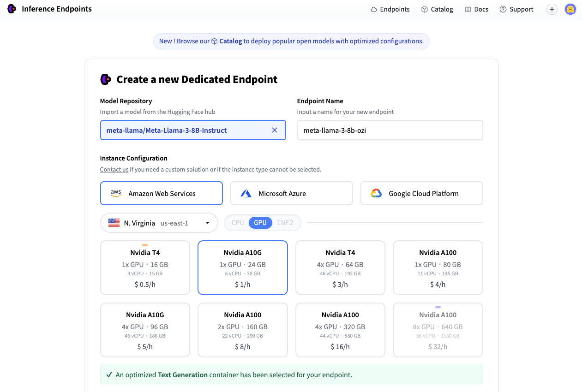The width and height of the screenshot is (582, 392).
Task: Click the Instance Configuration label
Action: [134, 158]
